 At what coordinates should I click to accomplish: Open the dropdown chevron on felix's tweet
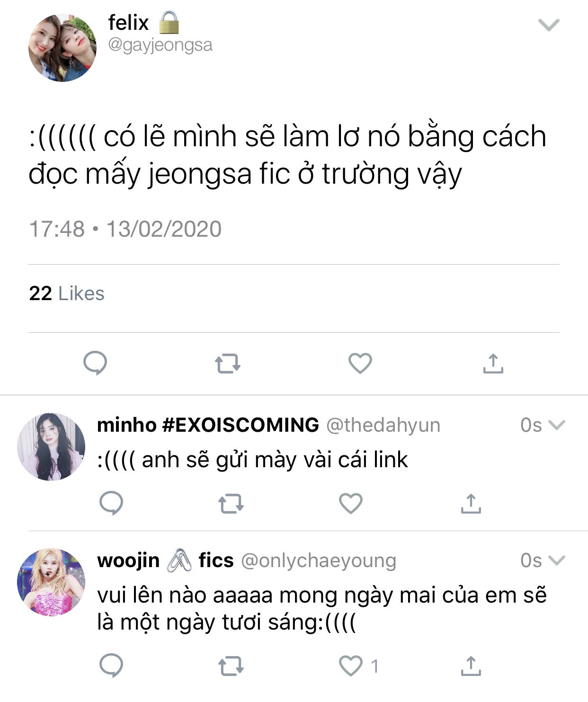[549, 25]
